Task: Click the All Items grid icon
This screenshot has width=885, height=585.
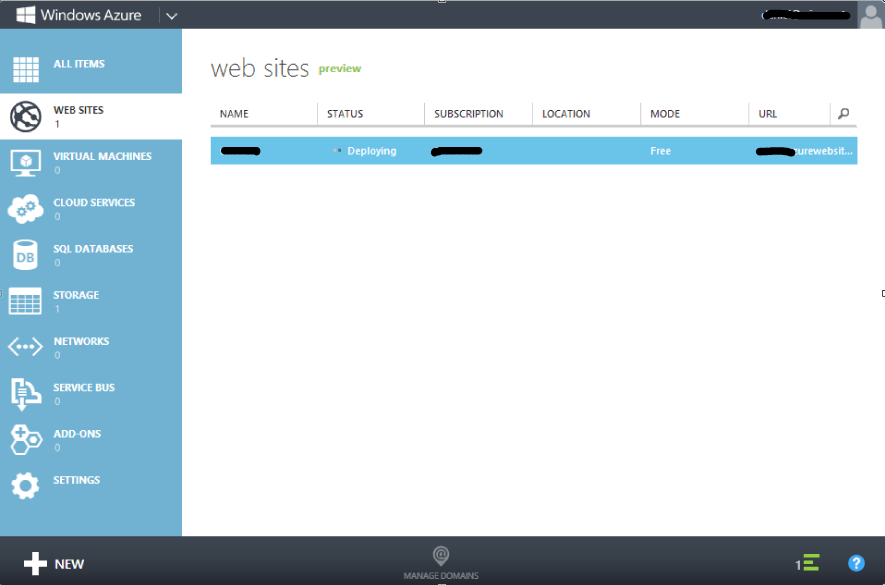Action: pyautogui.click(x=25, y=70)
